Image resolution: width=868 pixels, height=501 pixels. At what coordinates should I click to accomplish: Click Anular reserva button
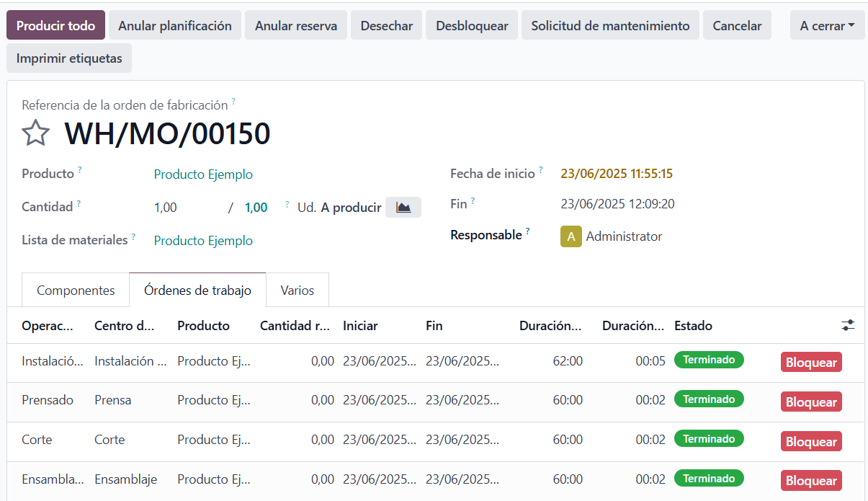click(296, 25)
